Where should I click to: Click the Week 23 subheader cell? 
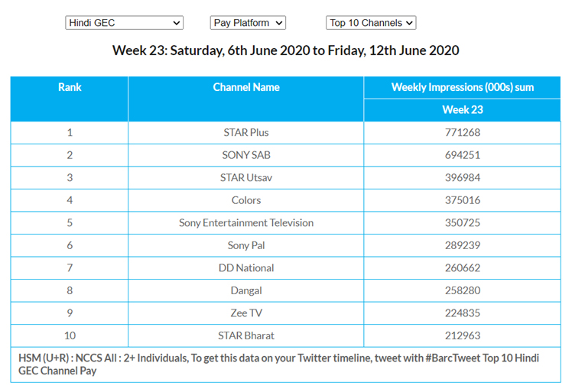click(x=463, y=109)
